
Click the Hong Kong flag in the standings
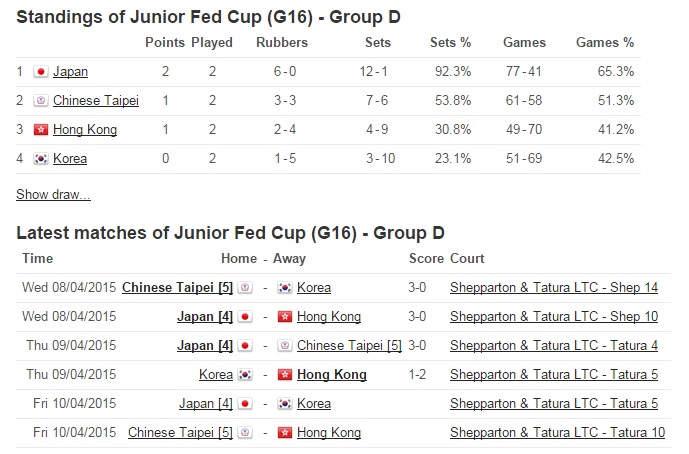pyautogui.click(x=40, y=129)
